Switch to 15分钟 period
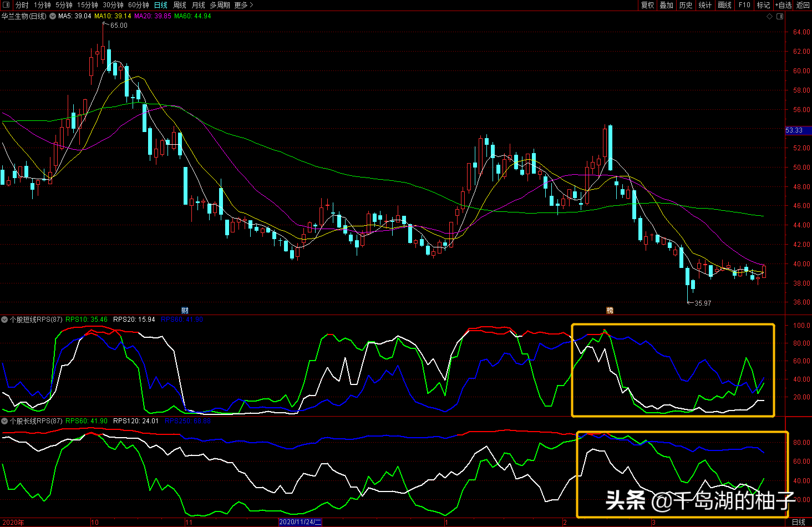 pyautogui.click(x=87, y=5)
